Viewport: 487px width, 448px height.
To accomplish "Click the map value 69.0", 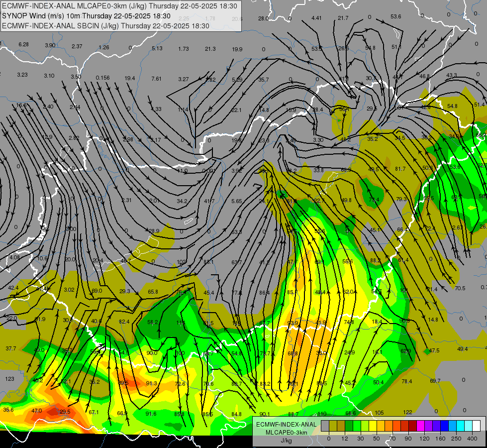I will coord(97,291).
